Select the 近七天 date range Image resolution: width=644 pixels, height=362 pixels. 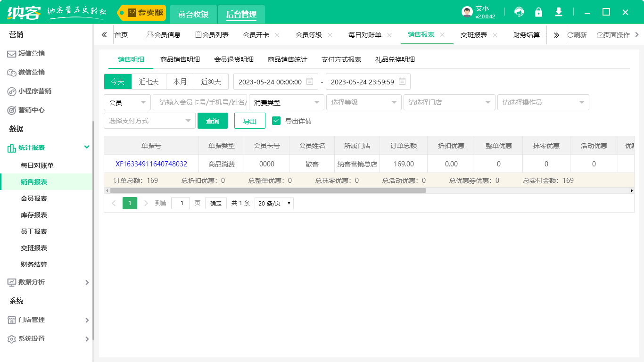(x=149, y=82)
